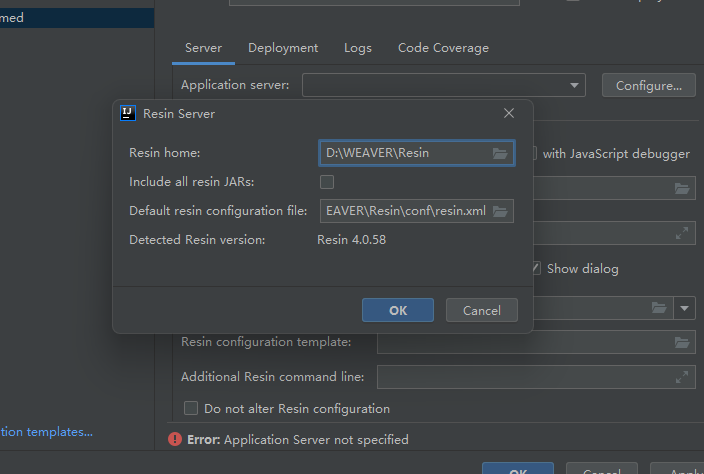Enable the Include all resin JARs checkbox

(327, 182)
